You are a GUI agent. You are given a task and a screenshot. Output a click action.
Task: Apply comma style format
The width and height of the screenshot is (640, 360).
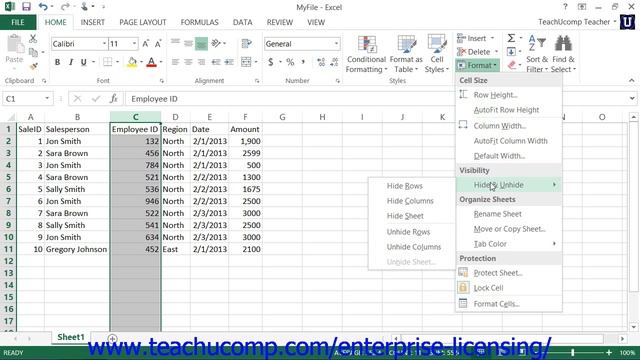pyautogui.click(x=303, y=62)
